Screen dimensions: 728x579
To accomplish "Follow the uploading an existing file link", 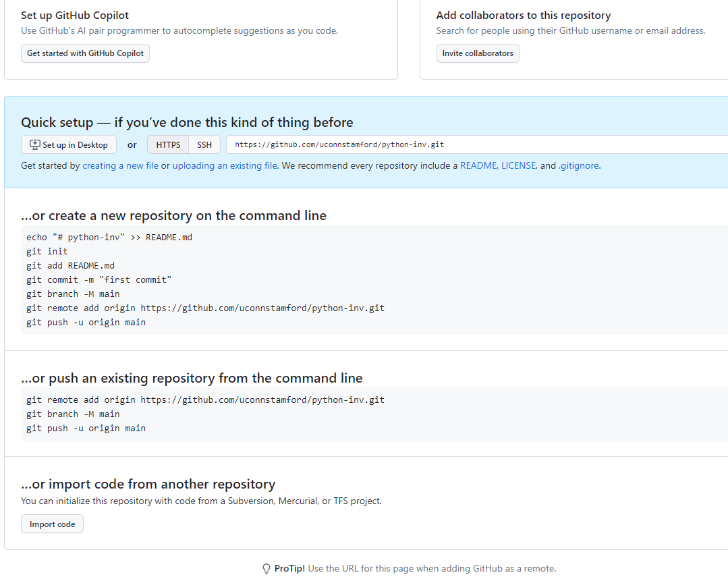I will pos(225,166).
